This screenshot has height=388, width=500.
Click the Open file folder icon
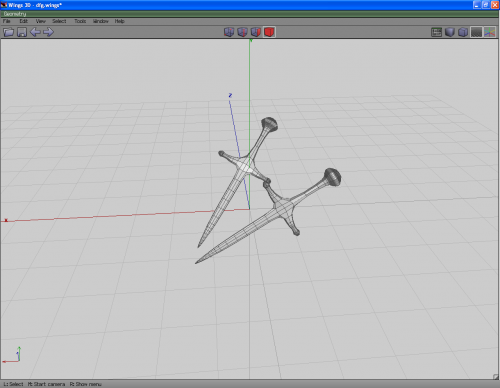(x=9, y=32)
